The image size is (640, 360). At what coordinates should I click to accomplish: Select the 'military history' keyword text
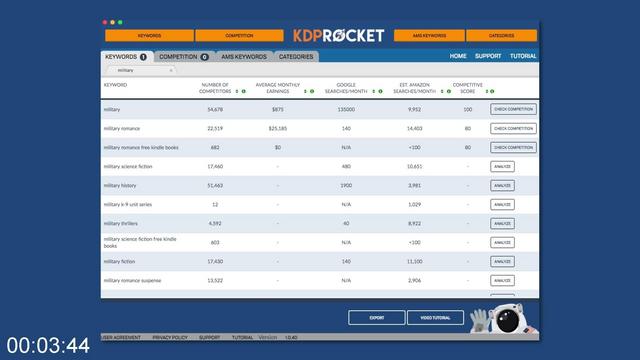point(120,186)
